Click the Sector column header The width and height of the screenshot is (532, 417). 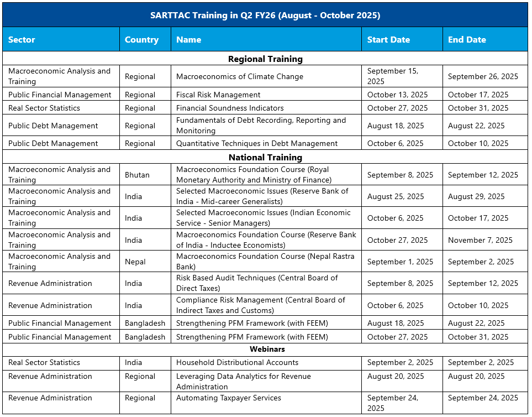coord(22,40)
